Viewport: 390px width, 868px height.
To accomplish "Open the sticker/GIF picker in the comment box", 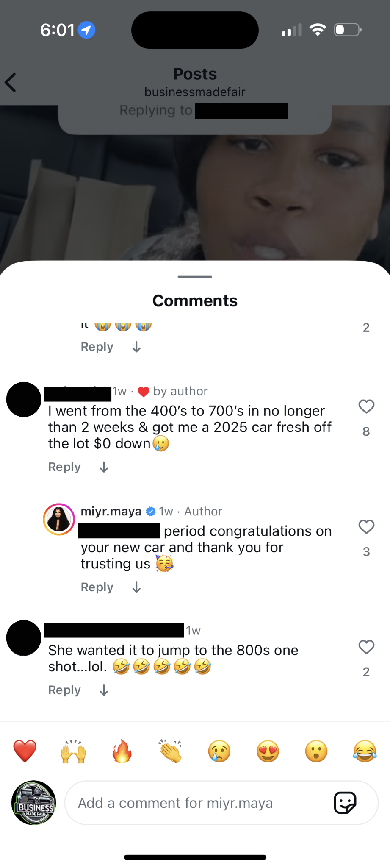I will pos(345,803).
